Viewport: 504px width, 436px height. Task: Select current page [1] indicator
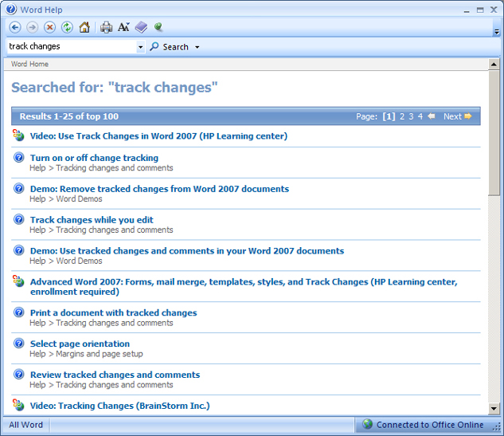click(389, 116)
